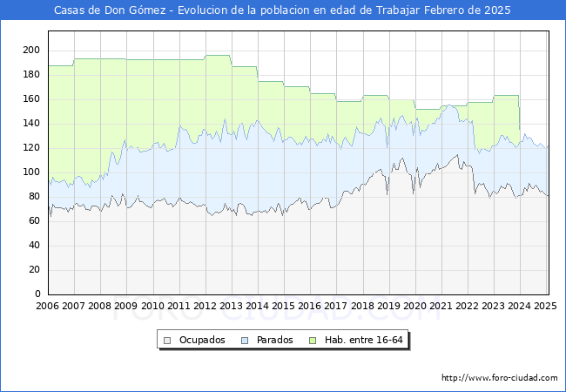
Task: Click the 2021 x-axis label
Action: tap(441, 306)
